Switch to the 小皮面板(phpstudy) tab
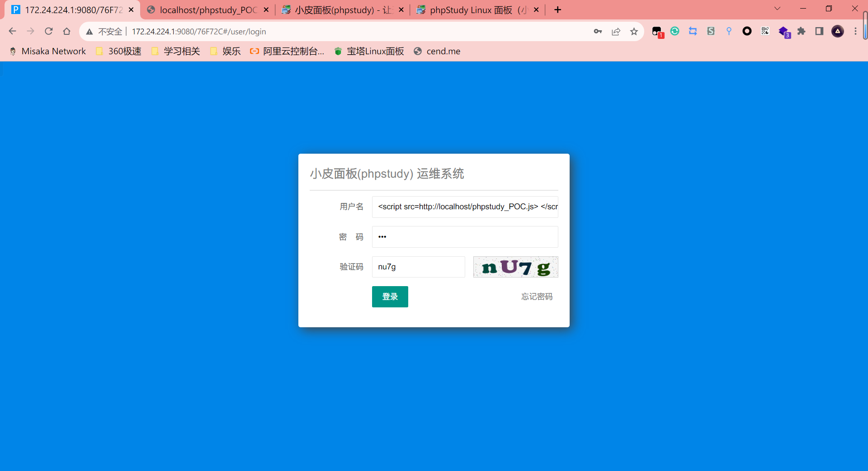This screenshot has width=868, height=471. pyautogui.click(x=343, y=10)
